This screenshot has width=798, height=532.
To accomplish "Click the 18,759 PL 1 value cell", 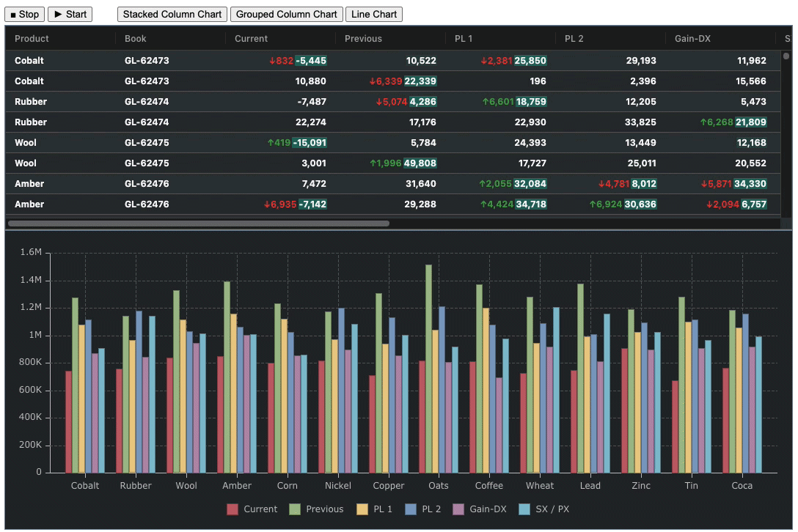I will click(x=500, y=102).
